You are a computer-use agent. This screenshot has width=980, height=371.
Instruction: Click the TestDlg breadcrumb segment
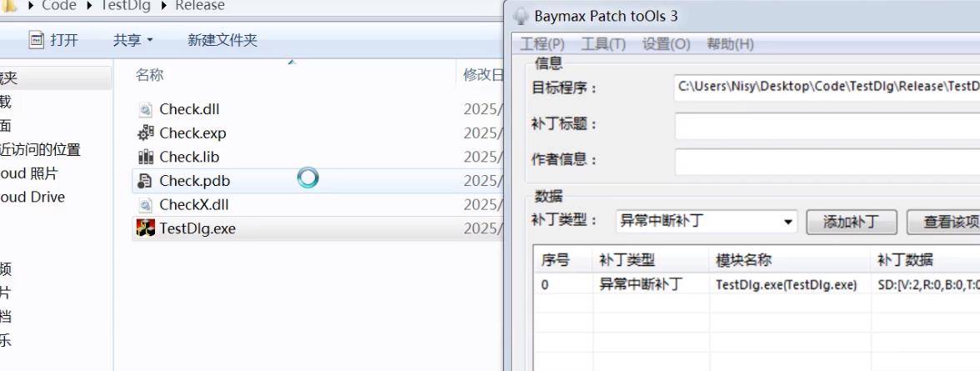tap(125, 6)
